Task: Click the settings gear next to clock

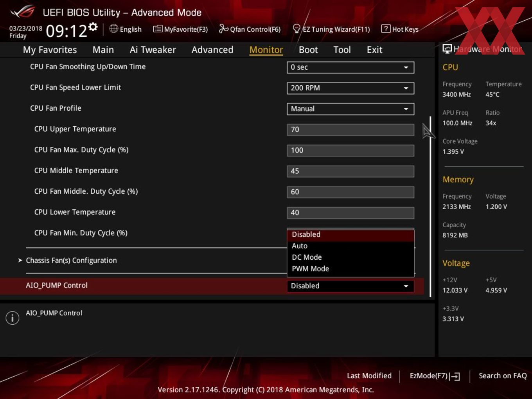Action: coord(93,27)
